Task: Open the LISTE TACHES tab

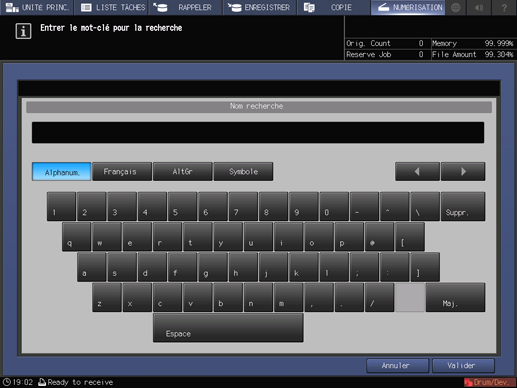Action: (112, 7)
